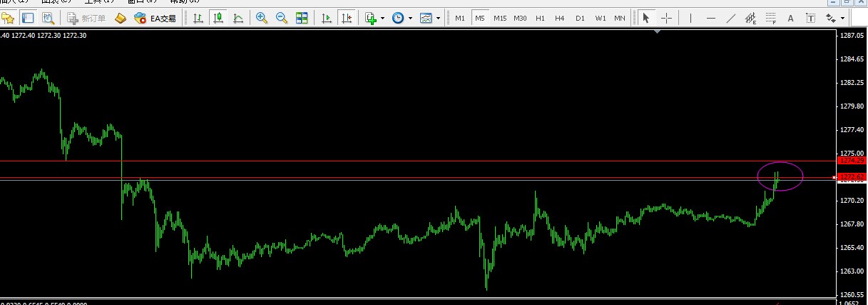Select the vertical line drawing tool
The image size is (868, 305).
[x=690, y=18]
